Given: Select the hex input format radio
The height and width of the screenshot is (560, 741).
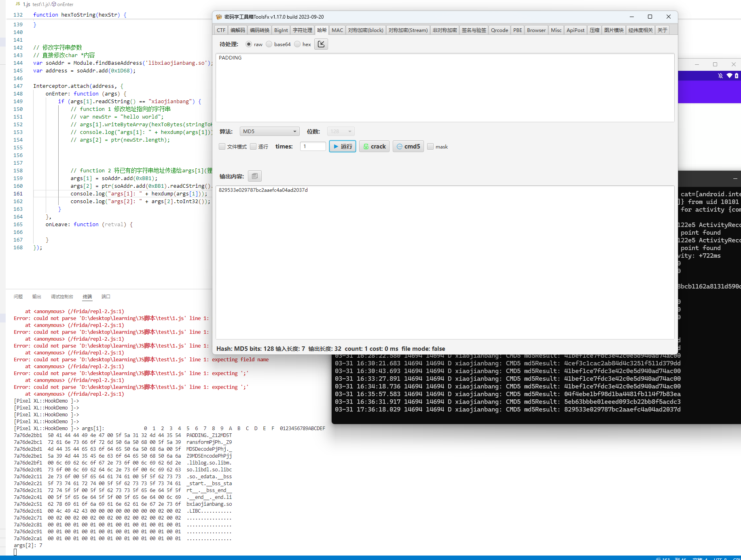Looking at the screenshot, I should [x=298, y=45].
